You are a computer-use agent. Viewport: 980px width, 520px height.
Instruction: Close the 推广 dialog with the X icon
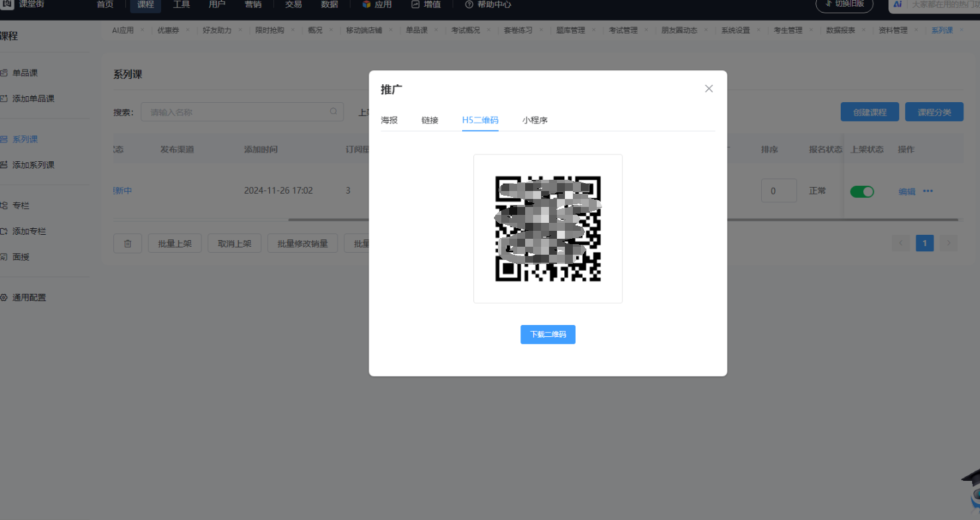coord(709,89)
